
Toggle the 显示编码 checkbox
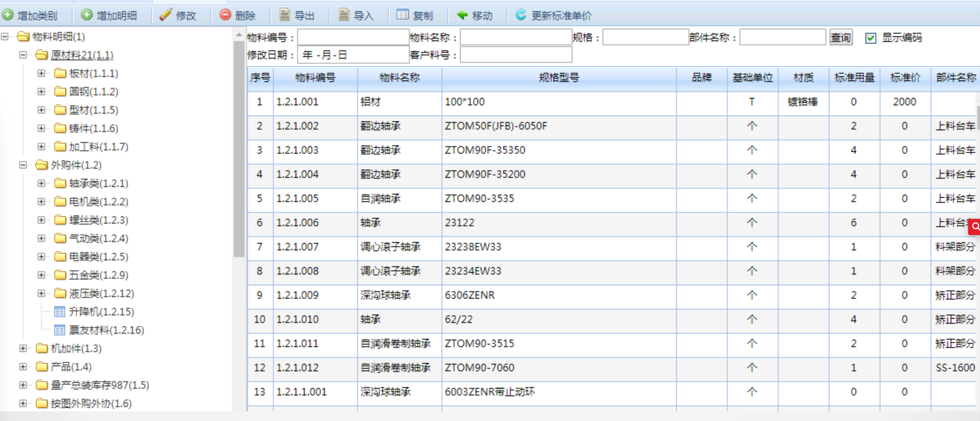click(871, 38)
